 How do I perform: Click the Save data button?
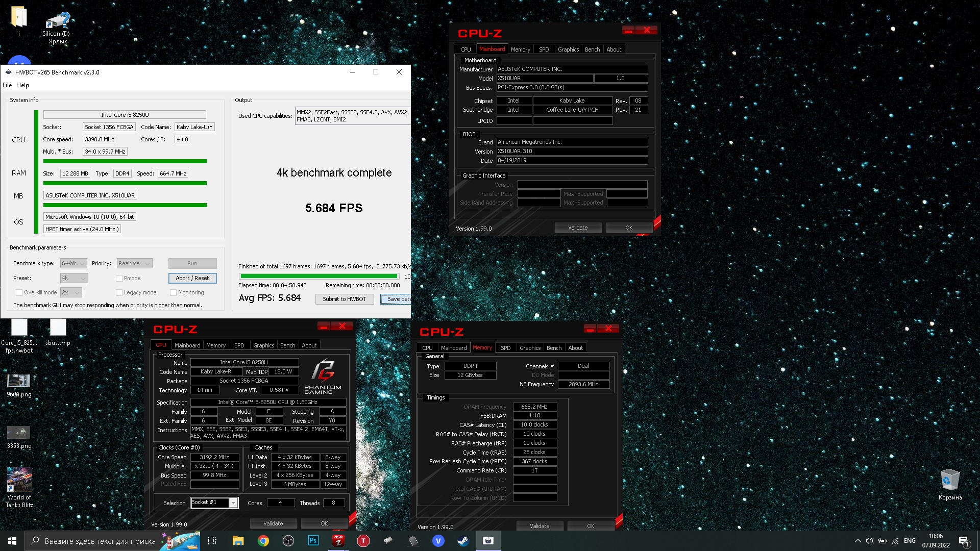tap(396, 299)
